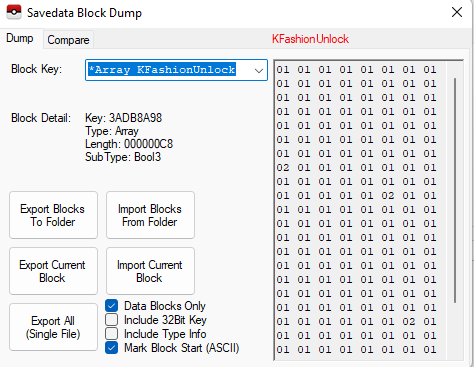Click the red KFashionUnlock label

pos(310,39)
